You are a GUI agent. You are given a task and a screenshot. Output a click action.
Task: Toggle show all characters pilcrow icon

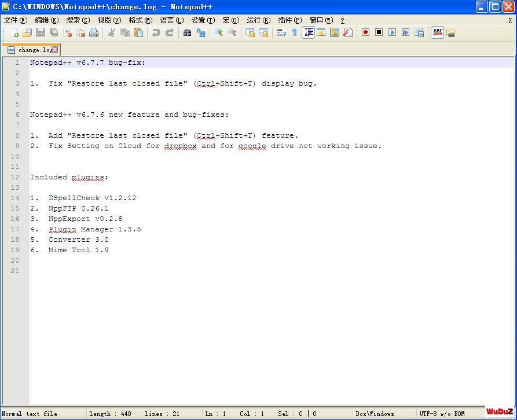click(x=295, y=32)
